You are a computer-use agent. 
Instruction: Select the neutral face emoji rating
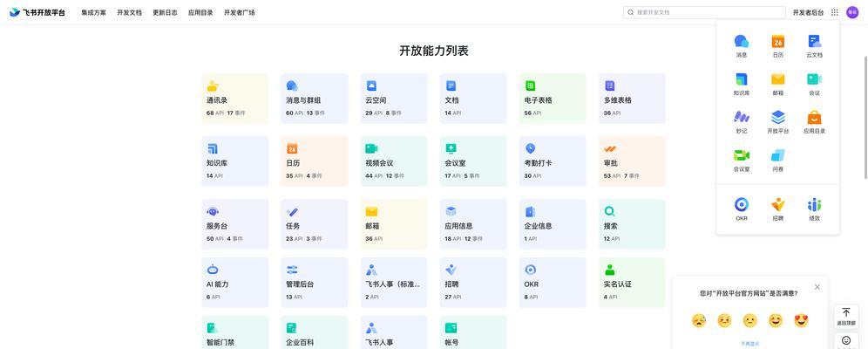click(750, 320)
